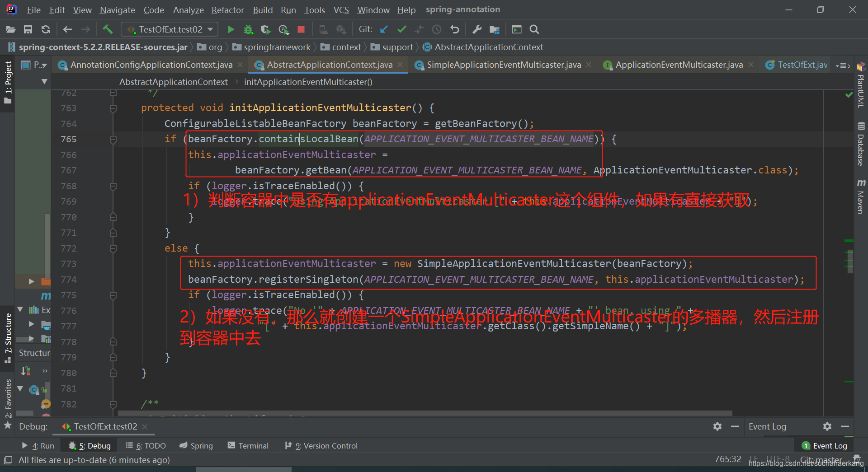
Task: Open the File menu
Action: [x=34, y=10]
